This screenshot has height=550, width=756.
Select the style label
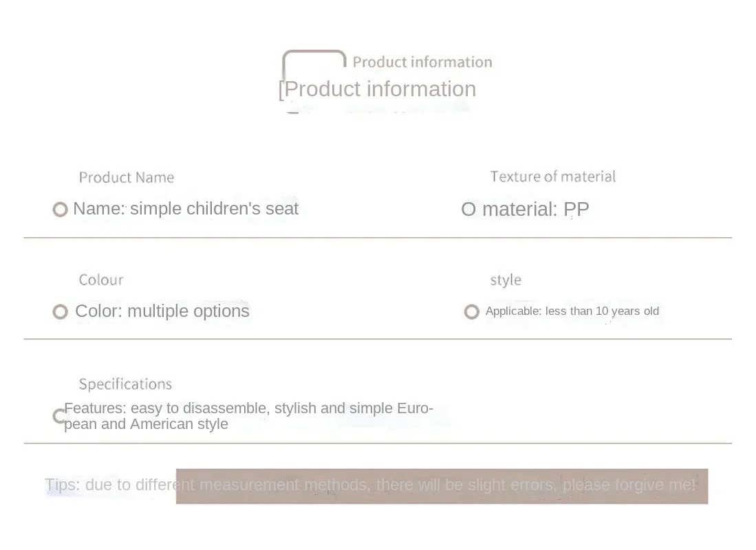click(506, 280)
